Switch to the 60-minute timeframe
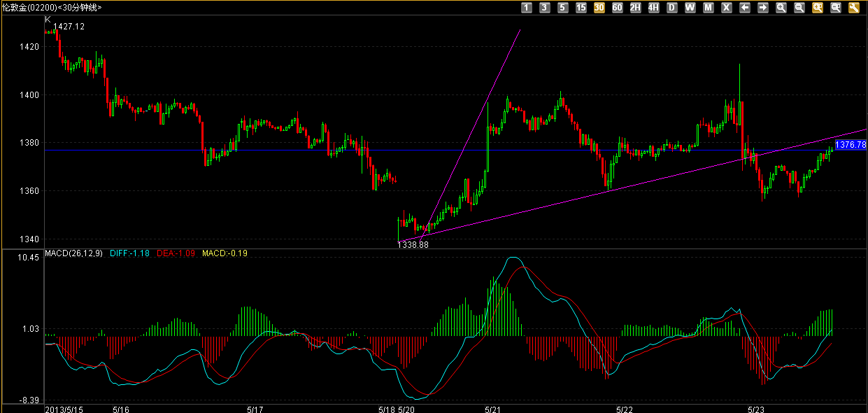868x413 pixels. 618,8
